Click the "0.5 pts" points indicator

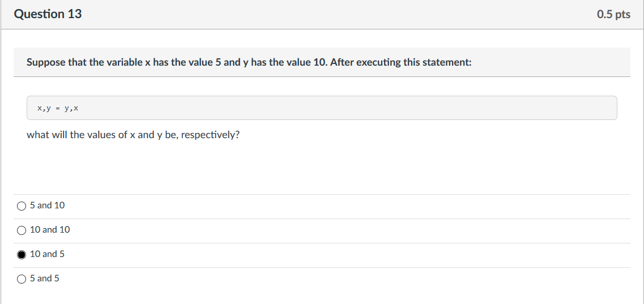click(613, 14)
